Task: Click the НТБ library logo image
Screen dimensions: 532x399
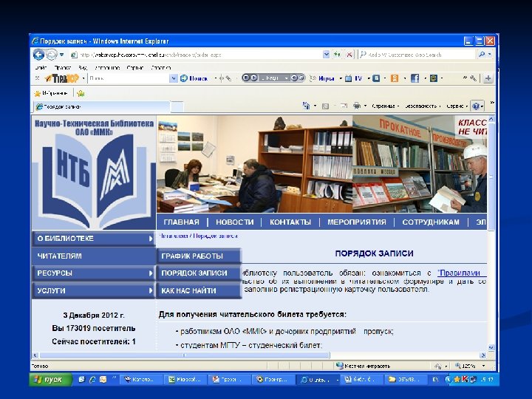Action: click(94, 174)
